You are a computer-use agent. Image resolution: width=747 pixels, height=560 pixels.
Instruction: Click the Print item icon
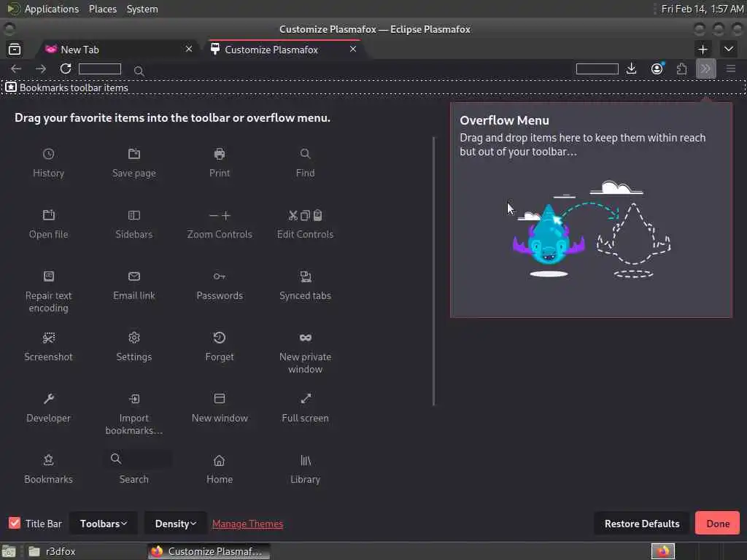point(219,154)
